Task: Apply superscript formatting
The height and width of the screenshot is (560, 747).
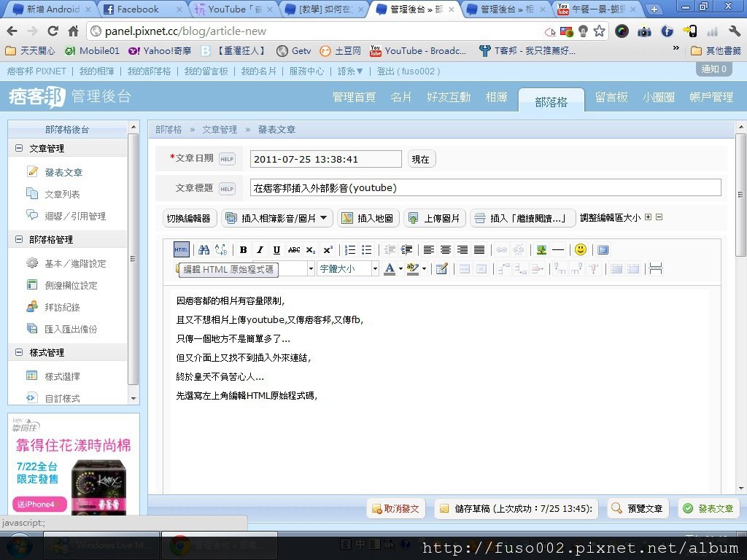Action: [328, 249]
